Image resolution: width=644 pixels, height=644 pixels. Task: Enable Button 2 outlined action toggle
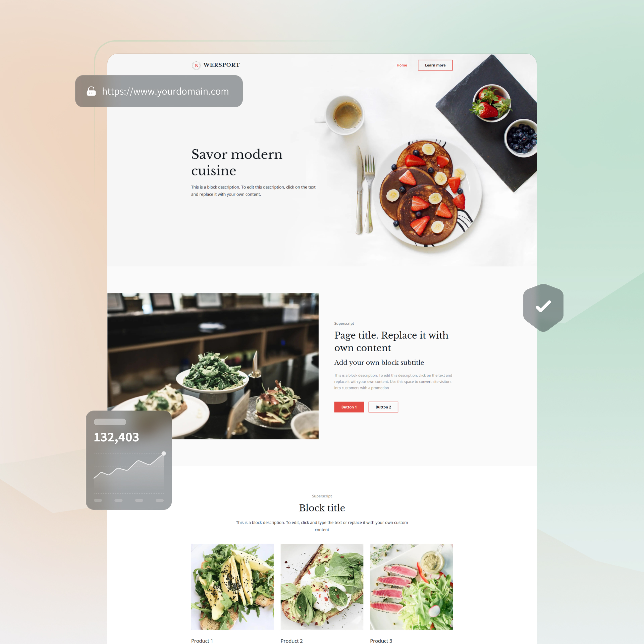(x=383, y=407)
